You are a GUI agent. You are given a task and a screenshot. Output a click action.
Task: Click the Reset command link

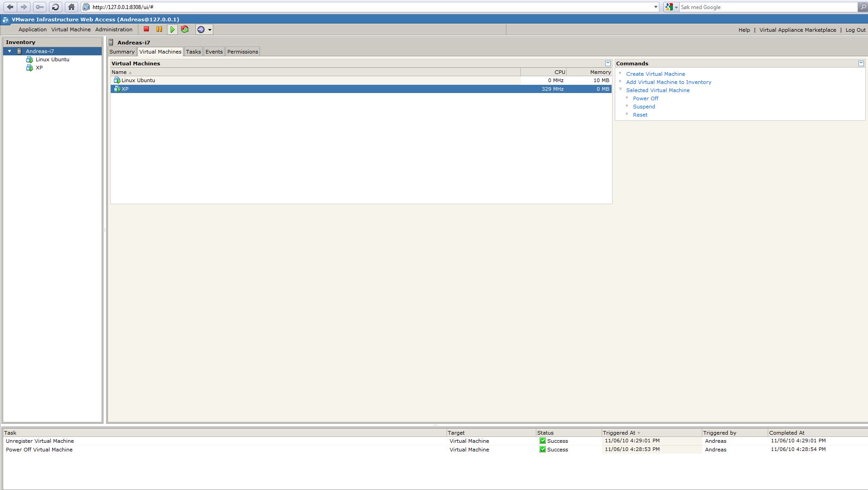click(x=640, y=115)
